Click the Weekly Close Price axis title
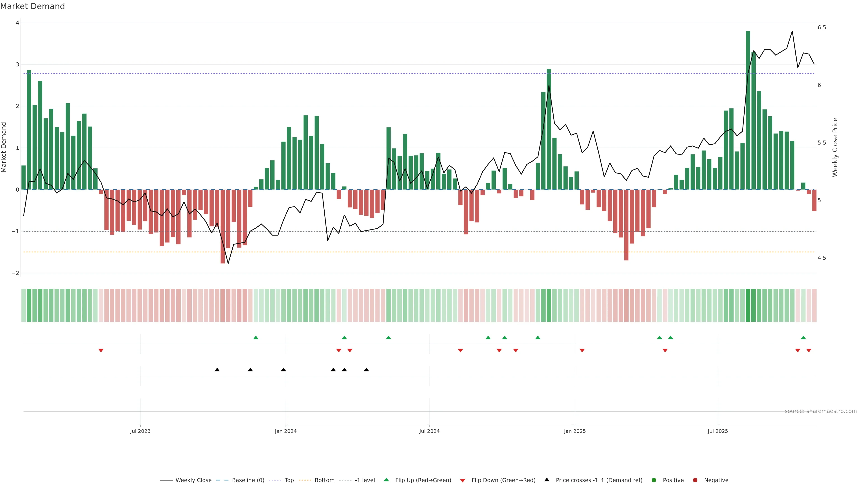 pos(835,147)
